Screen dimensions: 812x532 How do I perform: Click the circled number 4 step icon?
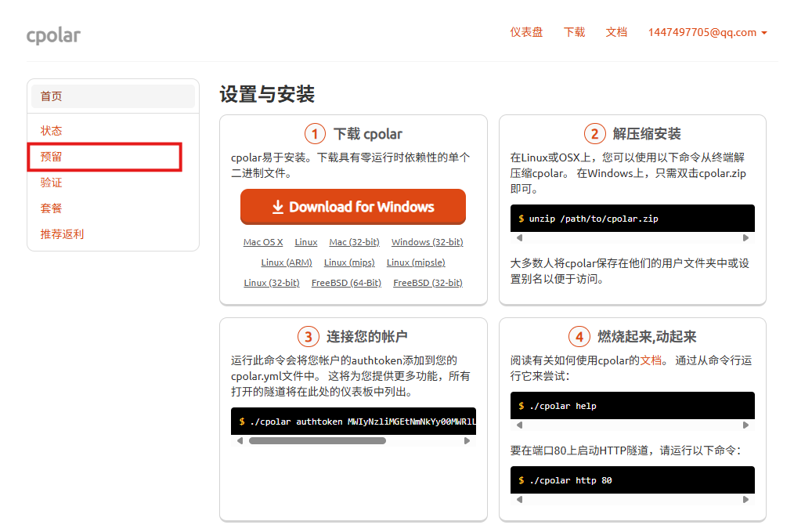(579, 335)
